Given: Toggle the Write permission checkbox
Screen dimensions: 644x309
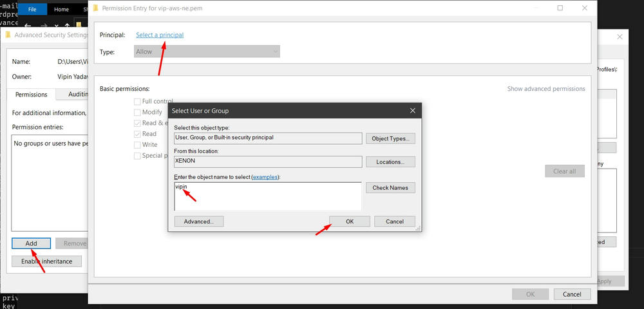Looking at the screenshot, I should point(137,144).
